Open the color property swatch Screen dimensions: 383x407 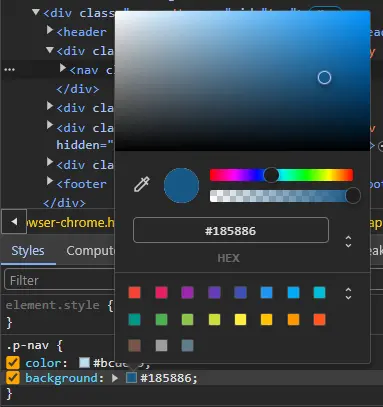pos(84,363)
